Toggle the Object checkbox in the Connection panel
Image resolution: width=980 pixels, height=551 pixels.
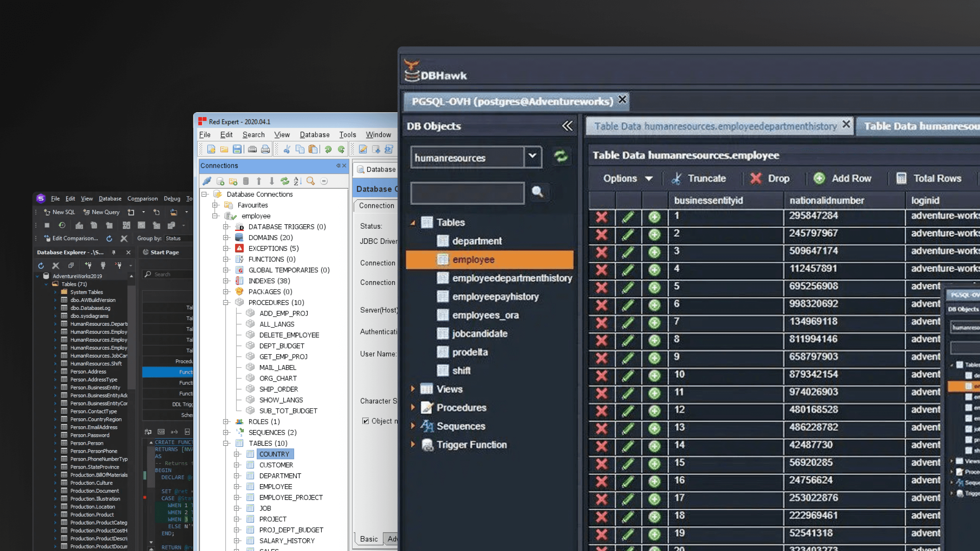point(366,421)
